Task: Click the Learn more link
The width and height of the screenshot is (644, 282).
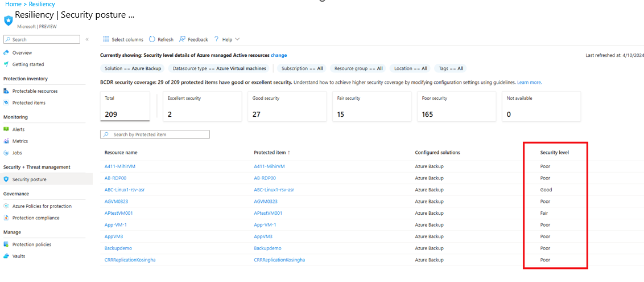Action: (530, 82)
